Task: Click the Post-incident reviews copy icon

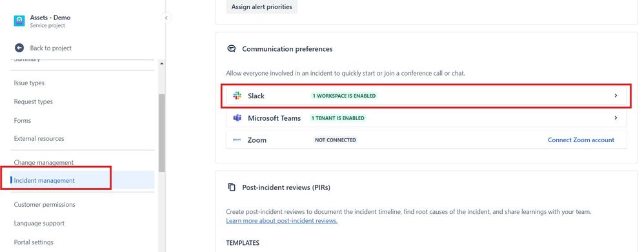Action: [x=232, y=187]
